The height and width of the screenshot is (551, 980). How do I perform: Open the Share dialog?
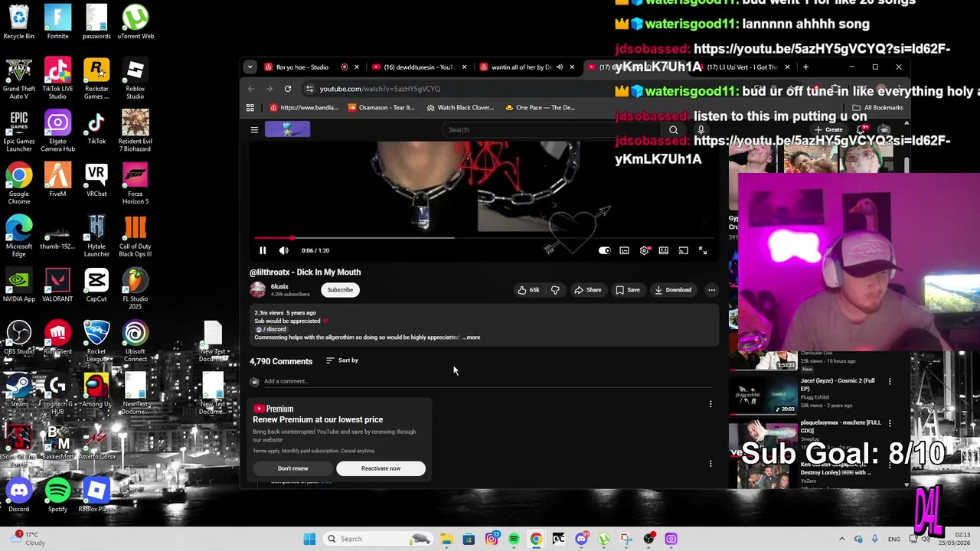click(588, 290)
